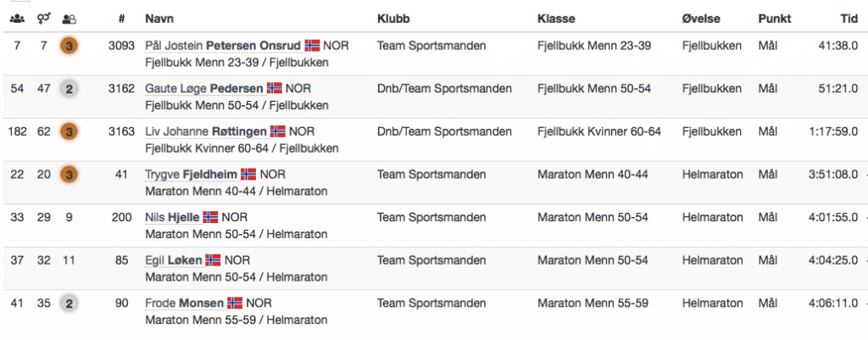Click the overall placement group icon header
The height and width of the screenshot is (340, 868).
click(x=17, y=19)
